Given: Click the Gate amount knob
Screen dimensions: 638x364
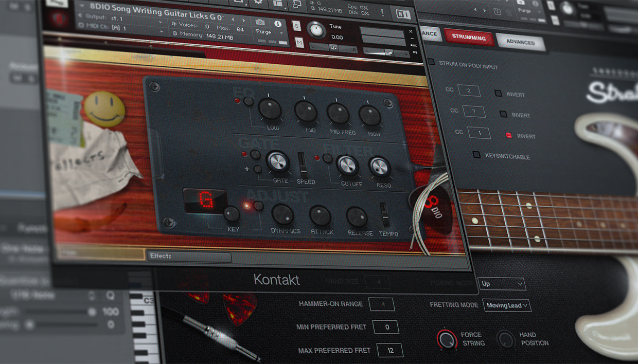Looking at the screenshot, I should coord(278,161).
